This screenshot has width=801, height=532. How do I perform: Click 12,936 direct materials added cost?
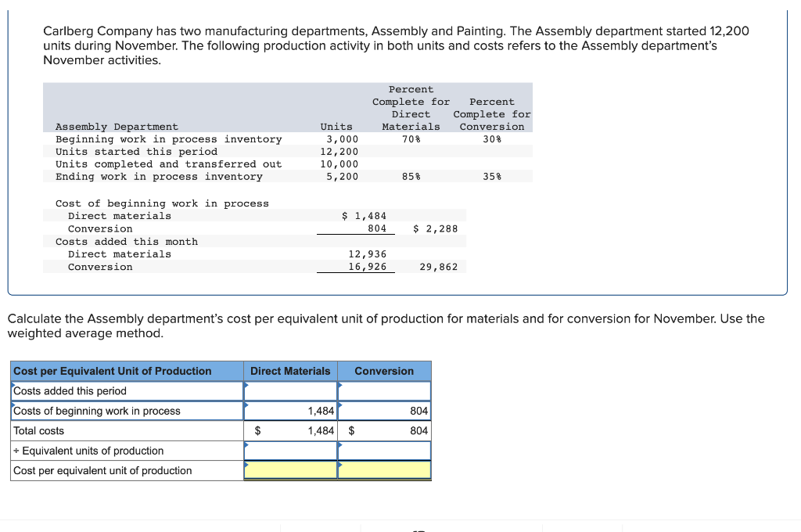(x=368, y=254)
